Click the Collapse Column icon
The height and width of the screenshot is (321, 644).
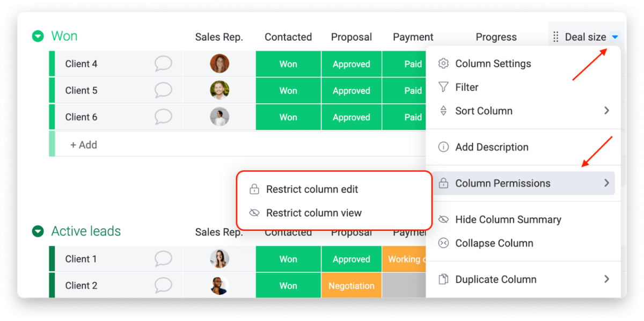443,243
